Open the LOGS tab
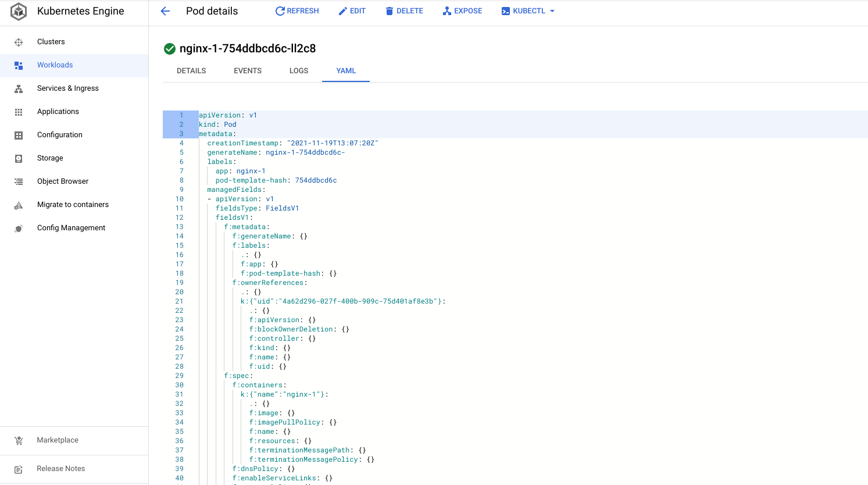The image size is (868, 485). coord(299,71)
